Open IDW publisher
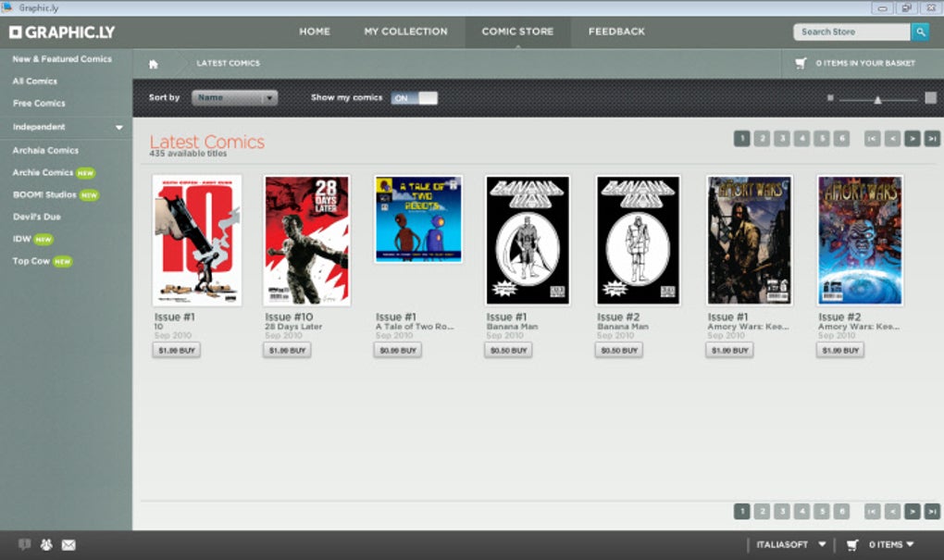 click(x=21, y=239)
